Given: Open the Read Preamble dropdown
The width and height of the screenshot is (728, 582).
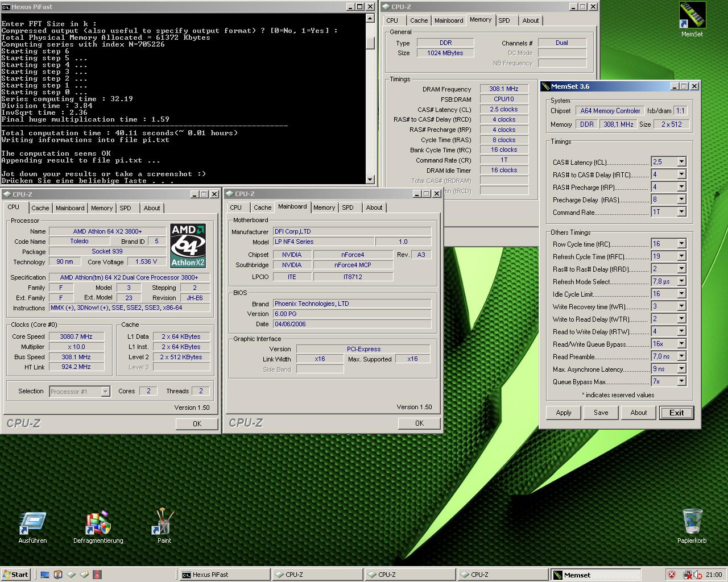Looking at the screenshot, I should click(681, 356).
